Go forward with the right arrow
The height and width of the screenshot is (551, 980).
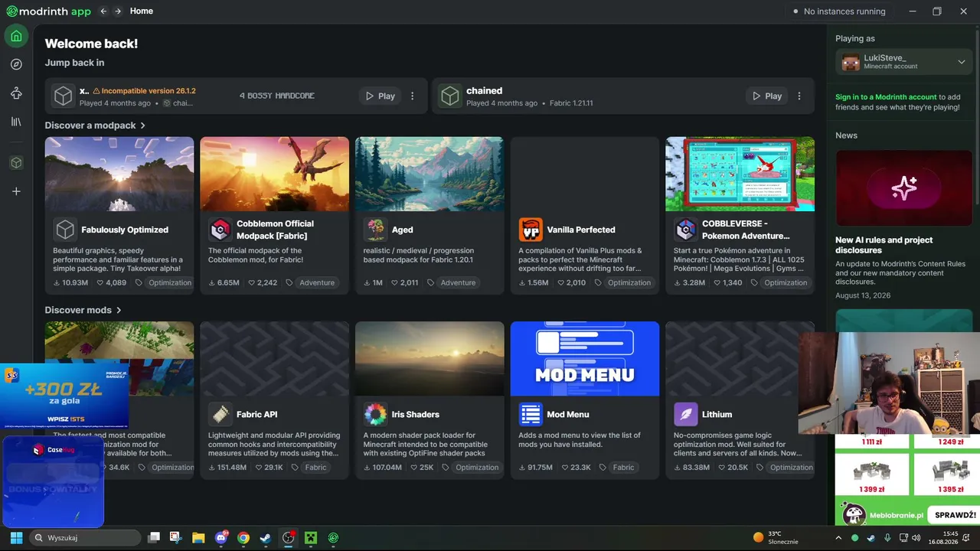(x=118, y=11)
